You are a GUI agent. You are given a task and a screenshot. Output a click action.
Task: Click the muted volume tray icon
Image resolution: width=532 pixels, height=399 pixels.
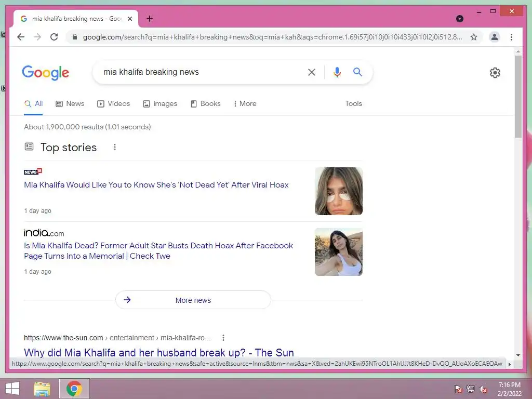point(483,389)
